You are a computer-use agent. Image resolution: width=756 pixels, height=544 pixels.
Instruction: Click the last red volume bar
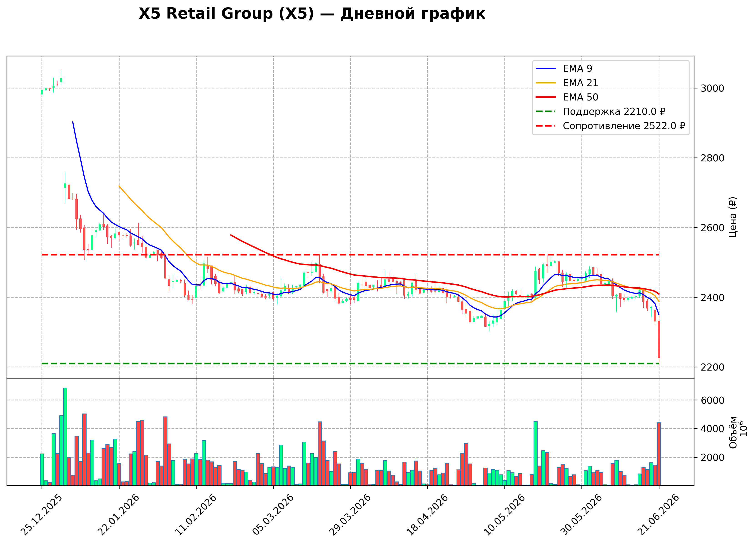tap(659, 454)
